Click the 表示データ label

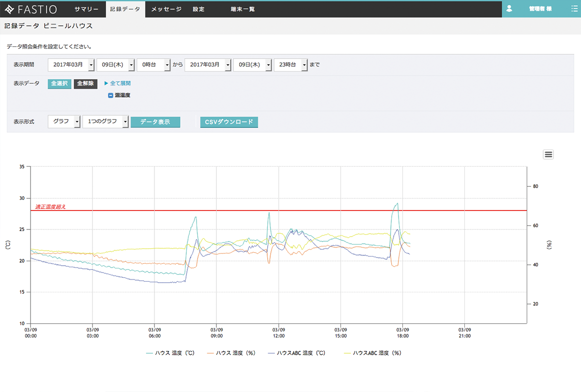coord(26,84)
